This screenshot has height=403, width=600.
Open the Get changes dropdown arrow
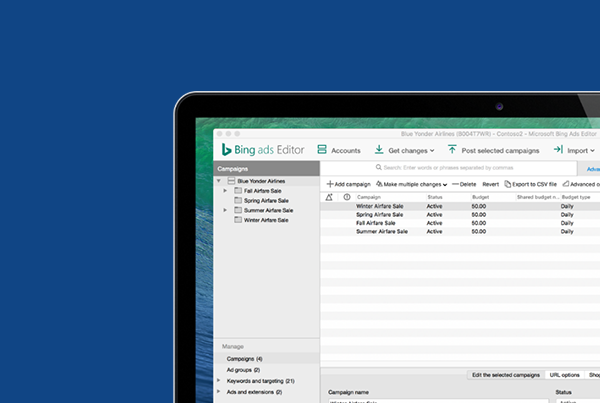tap(432, 151)
